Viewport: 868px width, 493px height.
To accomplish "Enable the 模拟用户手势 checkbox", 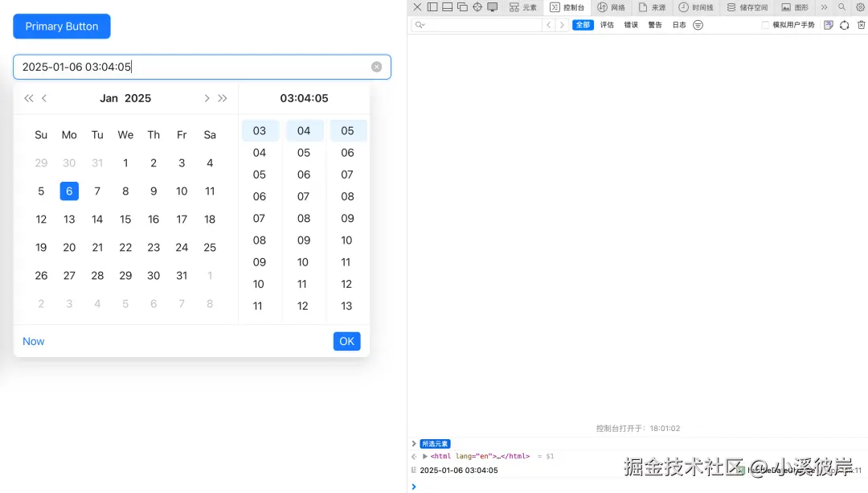I will pos(765,25).
